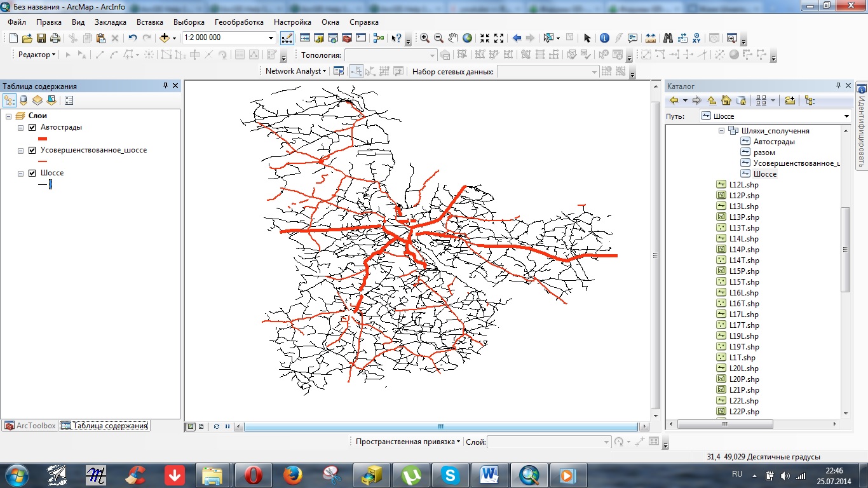
Task: Select the Measure ruler tool
Action: pos(650,38)
